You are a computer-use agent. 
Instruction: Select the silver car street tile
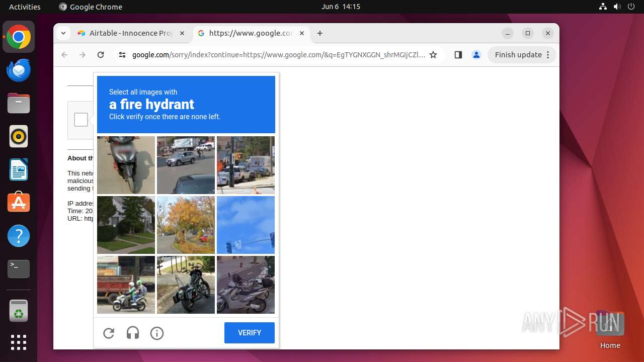click(x=186, y=165)
